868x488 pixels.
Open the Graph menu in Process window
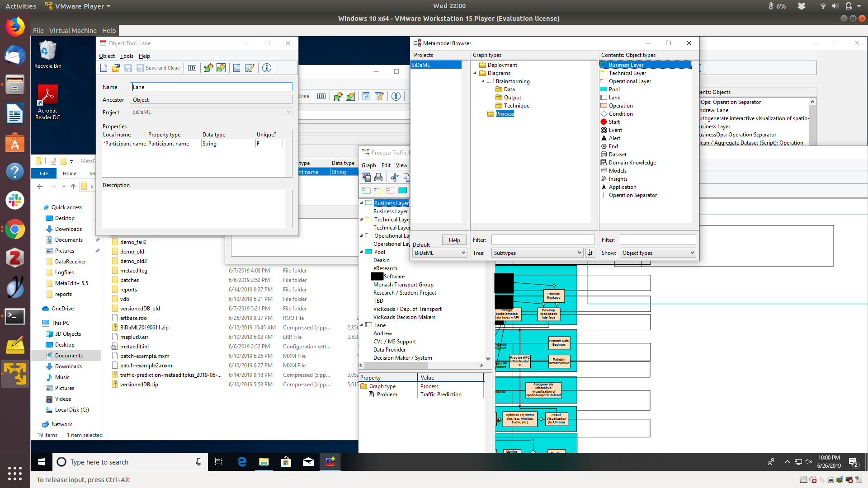point(368,165)
